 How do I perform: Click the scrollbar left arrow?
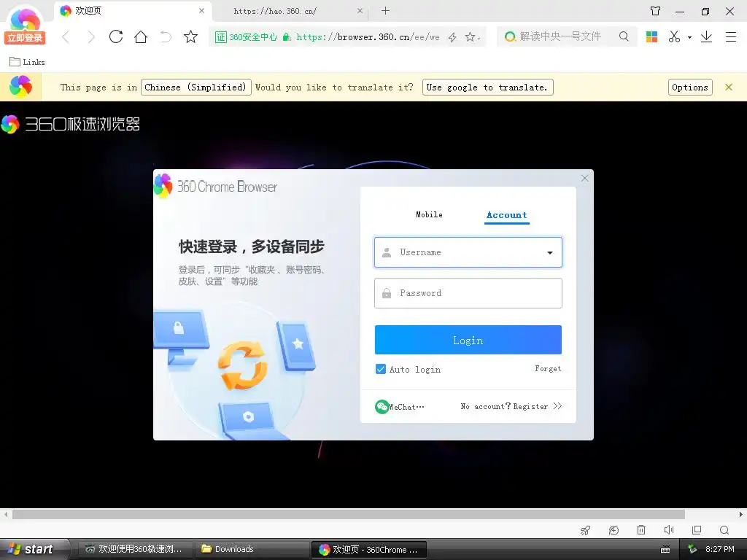(6, 514)
